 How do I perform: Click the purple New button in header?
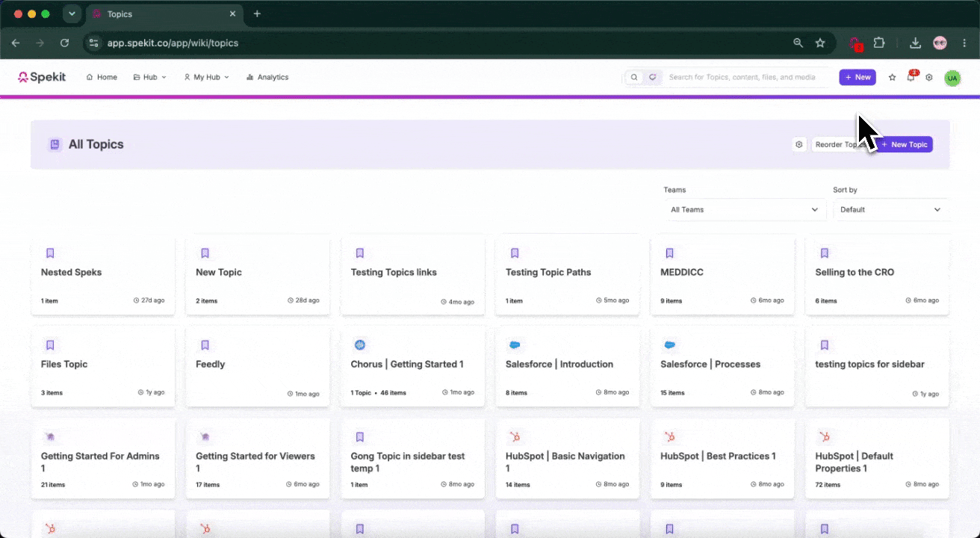pos(857,77)
